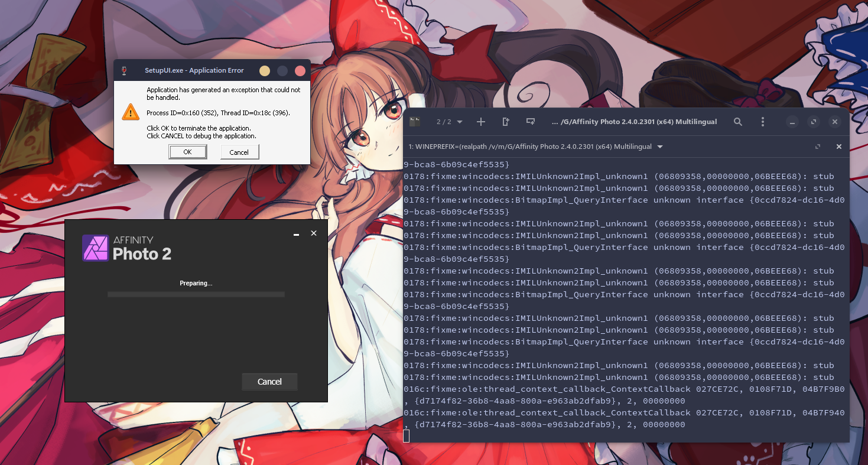Screen dimensions: 868x465
Task: Click the terminal cursor at the prompt
Action: click(406, 436)
